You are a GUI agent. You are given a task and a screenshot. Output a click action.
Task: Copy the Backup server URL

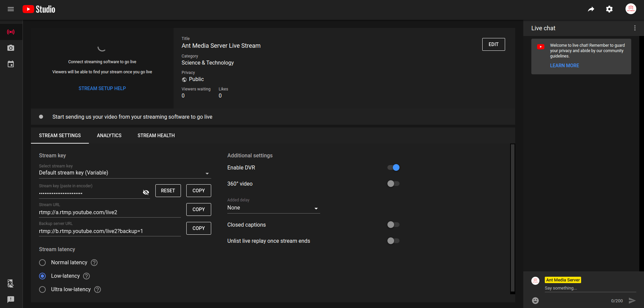(198, 228)
